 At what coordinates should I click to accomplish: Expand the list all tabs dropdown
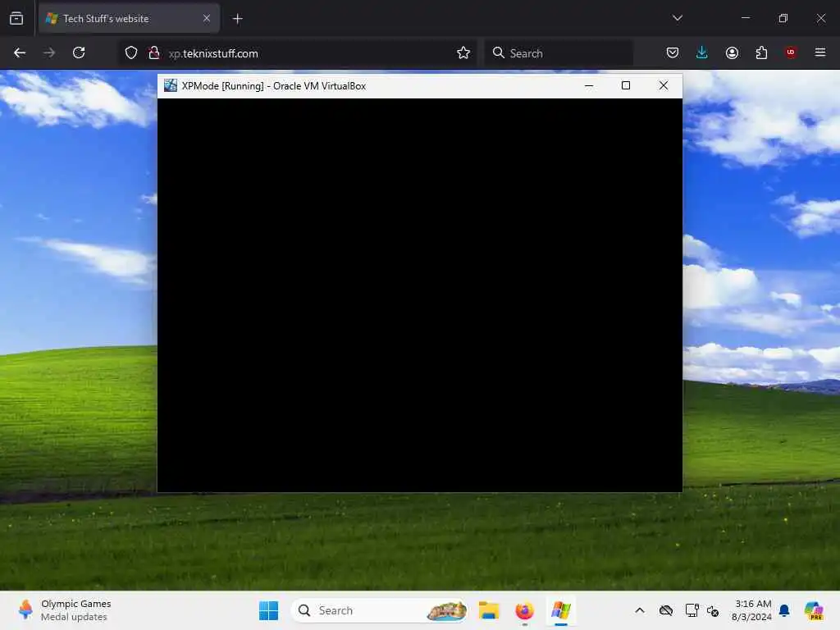[x=677, y=18]
